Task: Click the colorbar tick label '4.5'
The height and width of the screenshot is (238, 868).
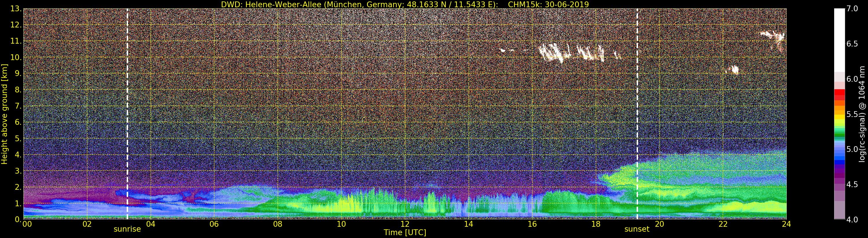Action: tap(852, 184)
